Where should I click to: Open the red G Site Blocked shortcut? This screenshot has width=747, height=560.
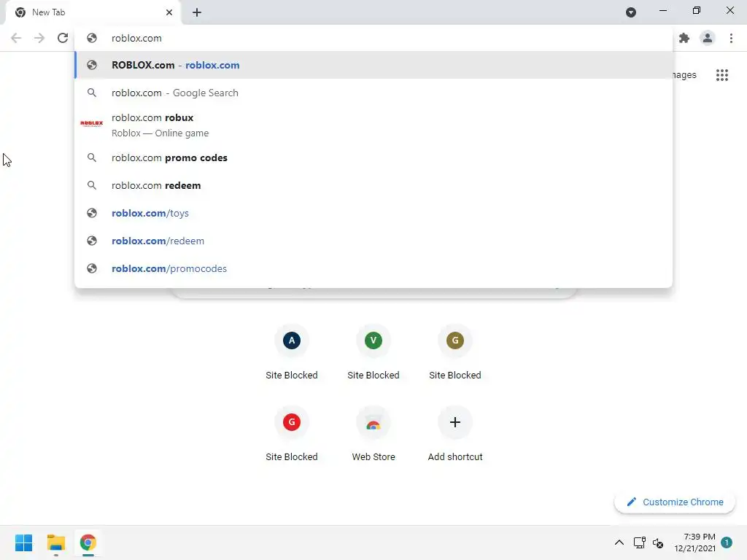292,434
